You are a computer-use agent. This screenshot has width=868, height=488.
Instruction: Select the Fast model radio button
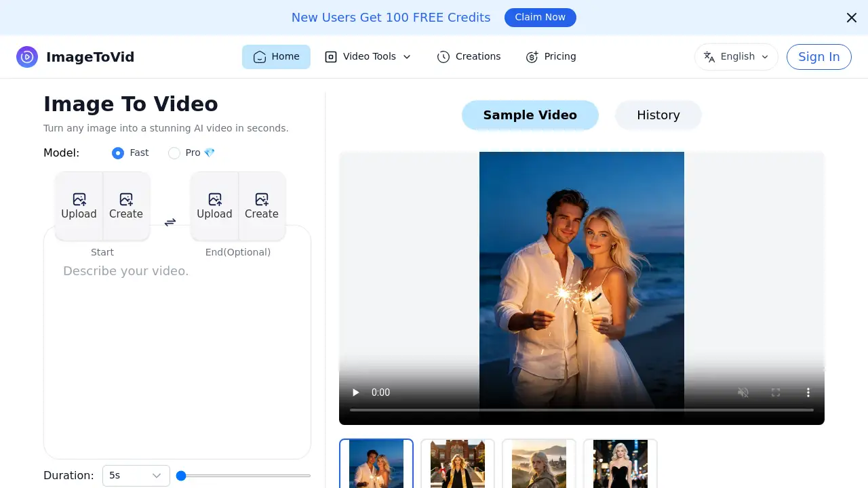click(x=118, y=153)
